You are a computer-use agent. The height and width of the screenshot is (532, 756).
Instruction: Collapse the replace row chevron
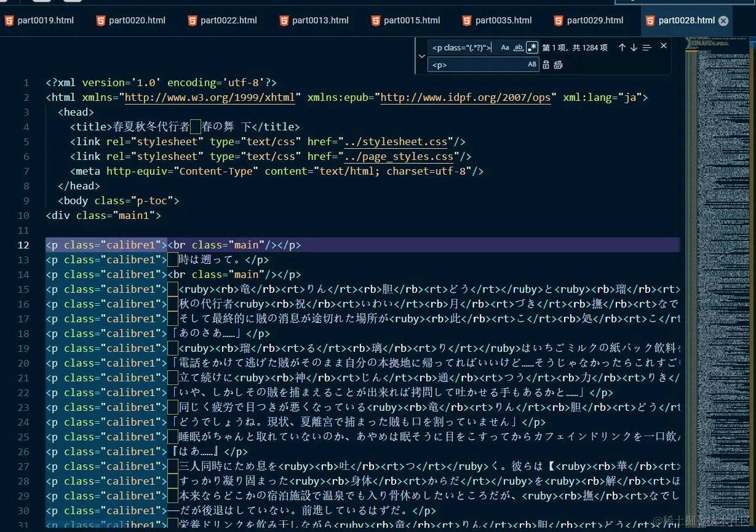pos(421,56)
